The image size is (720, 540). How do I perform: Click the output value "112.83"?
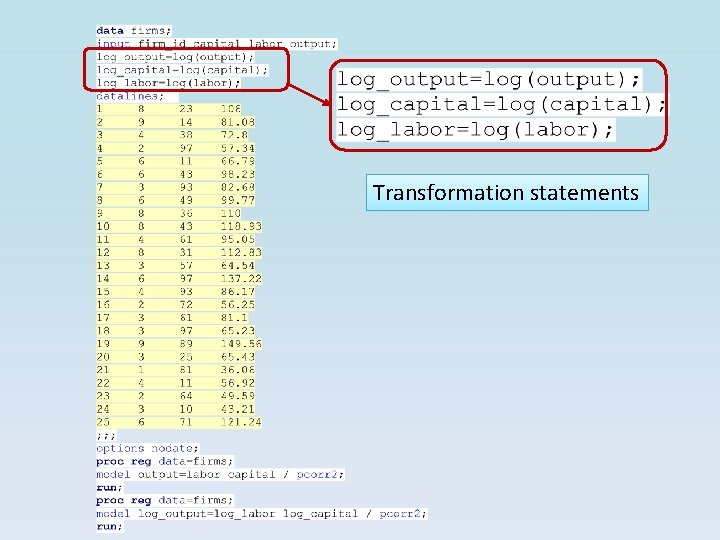pyautogui.click(x=241, y=253)
